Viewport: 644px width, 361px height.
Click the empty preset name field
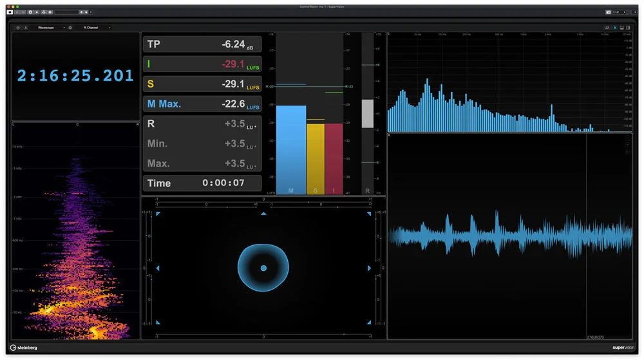(66, 12)
